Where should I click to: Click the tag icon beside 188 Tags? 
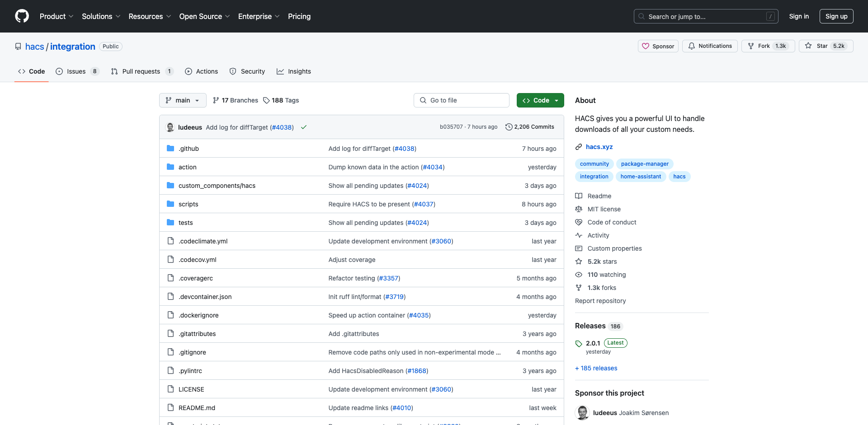[x=266, y=100]
